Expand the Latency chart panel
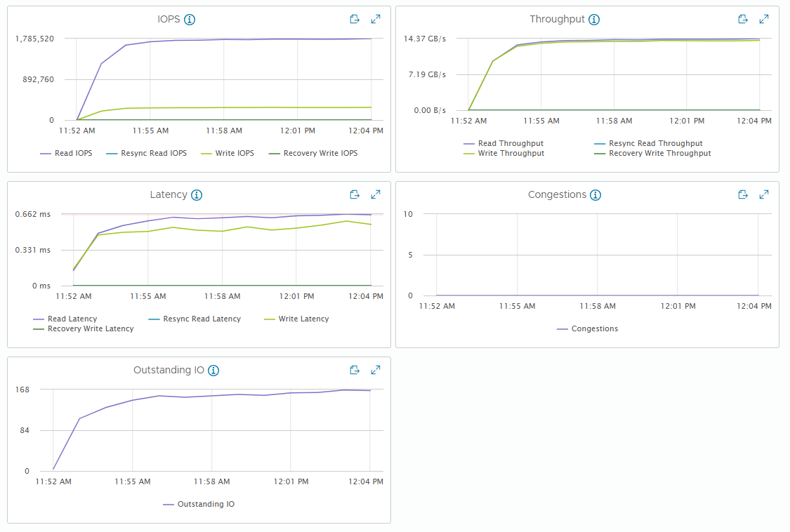The width and height of the screenshot is (790, 532). pyautogui.click(x=376, y=194)
